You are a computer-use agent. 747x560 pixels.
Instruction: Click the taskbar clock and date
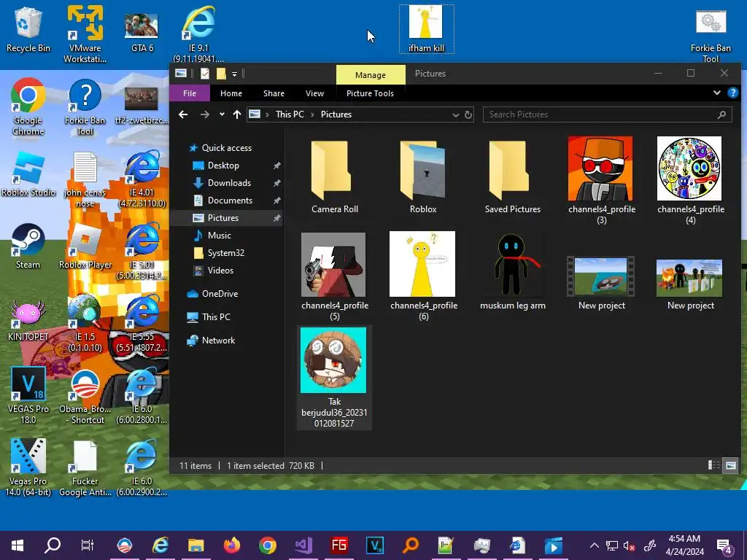pyautogui.click(x=684, y=545)
